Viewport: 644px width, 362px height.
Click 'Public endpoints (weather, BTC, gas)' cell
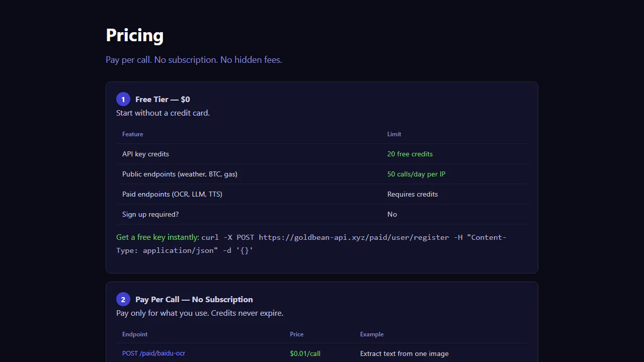click(180, 174)
